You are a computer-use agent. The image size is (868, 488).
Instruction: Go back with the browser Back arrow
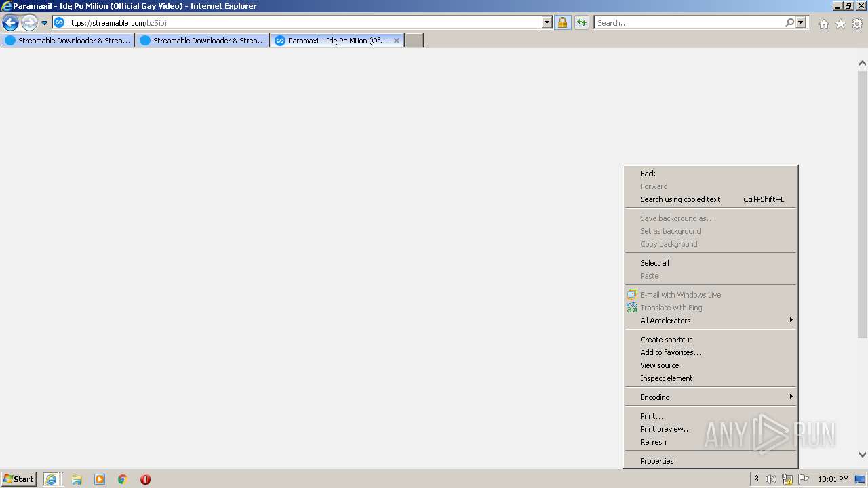(11, 23)
